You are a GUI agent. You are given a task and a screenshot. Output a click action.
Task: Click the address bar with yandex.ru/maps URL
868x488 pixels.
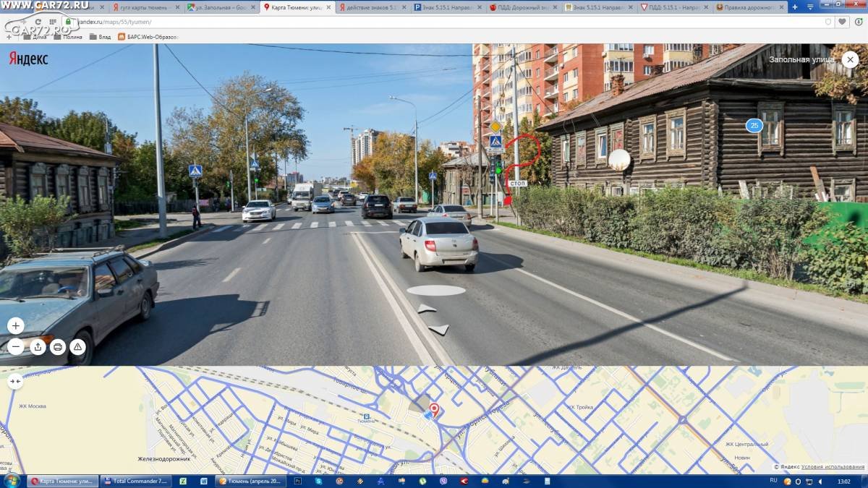coord(448,22)
